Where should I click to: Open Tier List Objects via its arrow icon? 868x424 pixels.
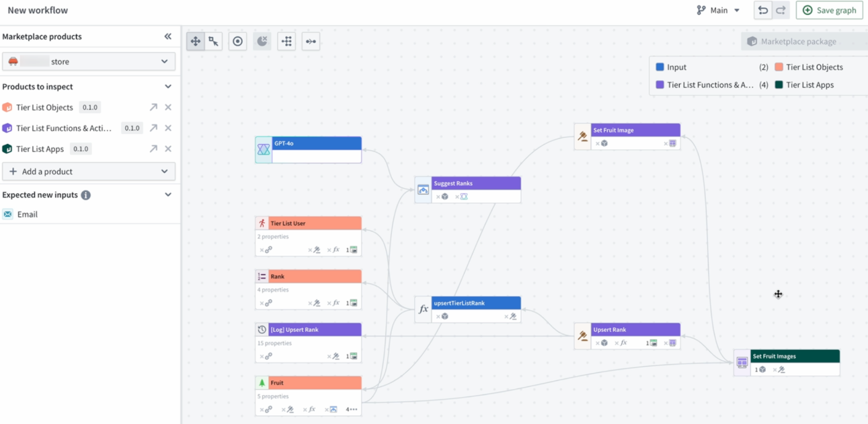(154, 107)
